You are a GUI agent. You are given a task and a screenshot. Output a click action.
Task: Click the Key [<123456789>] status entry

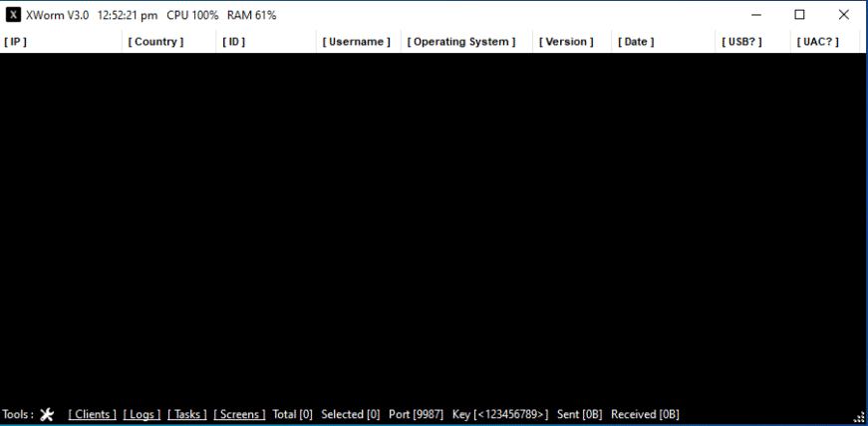(x=500, y=414)
